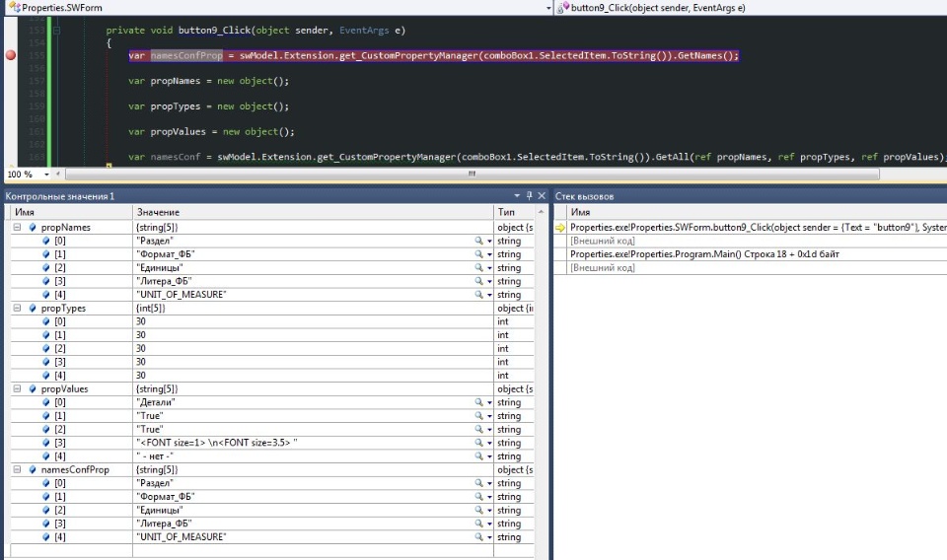Open the watch window position dropdown arrow
Screen dimensions: 947x560
[x=517, y=195]
